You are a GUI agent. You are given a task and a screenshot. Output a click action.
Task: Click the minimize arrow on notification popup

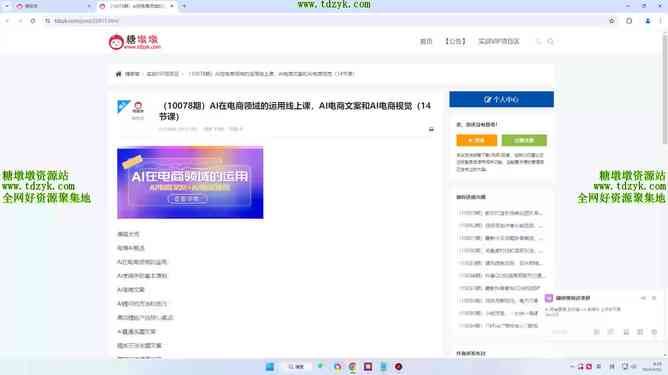[643, 298]
